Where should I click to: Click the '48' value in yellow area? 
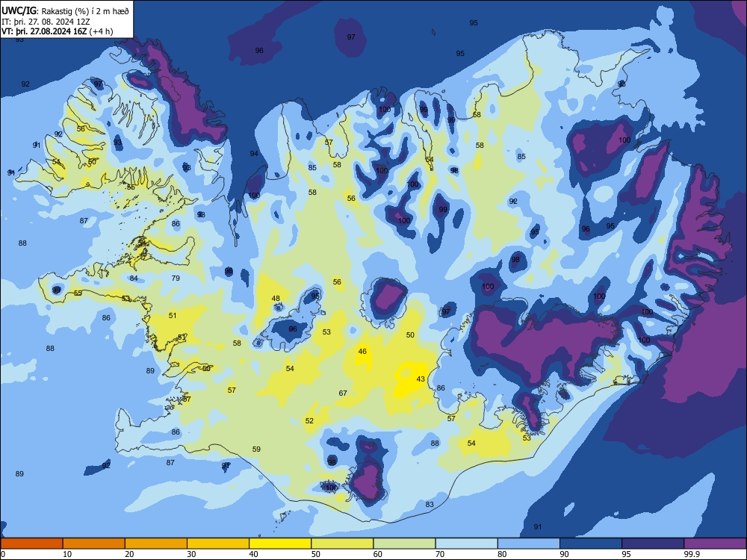pyautogui.click(x=276, y=299)
